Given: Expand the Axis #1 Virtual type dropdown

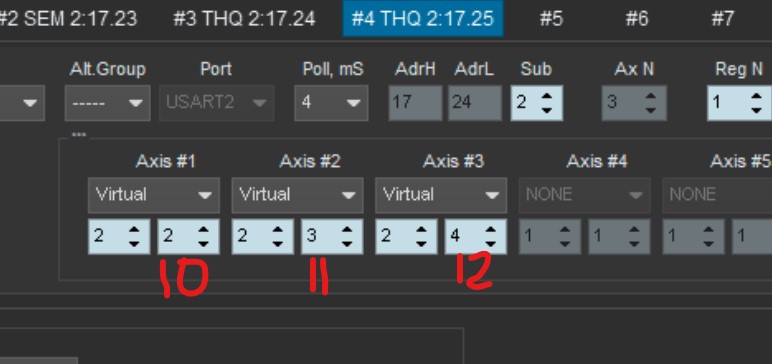Looking at the screenshot, I should point(154,195).
